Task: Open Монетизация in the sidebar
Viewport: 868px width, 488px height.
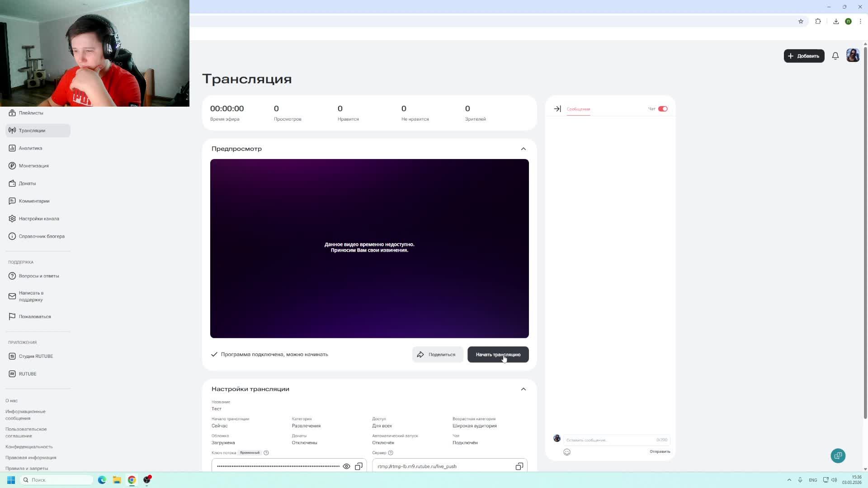Action: click(x=33, y=166)
